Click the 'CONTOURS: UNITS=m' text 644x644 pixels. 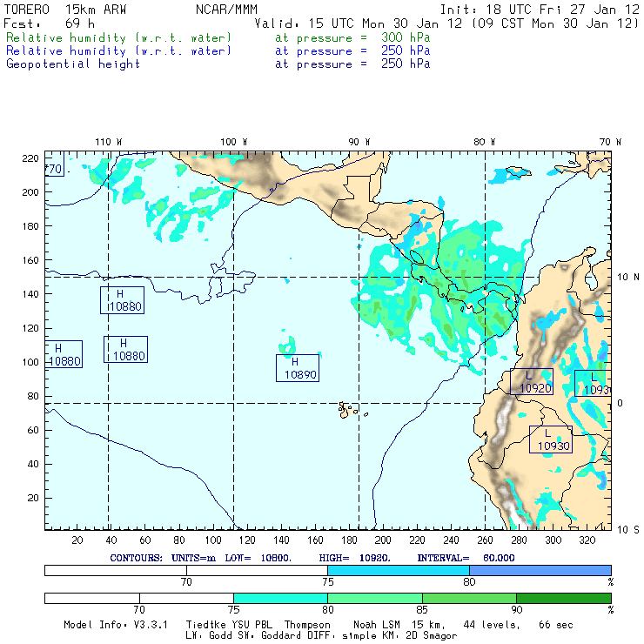(x=163, y=558)
